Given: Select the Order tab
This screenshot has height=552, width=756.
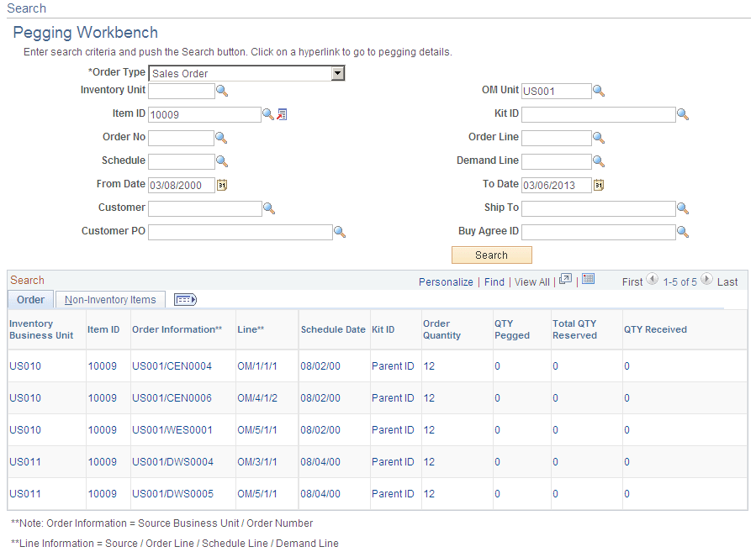Looking at the screenshot, I should coord(30,299).
